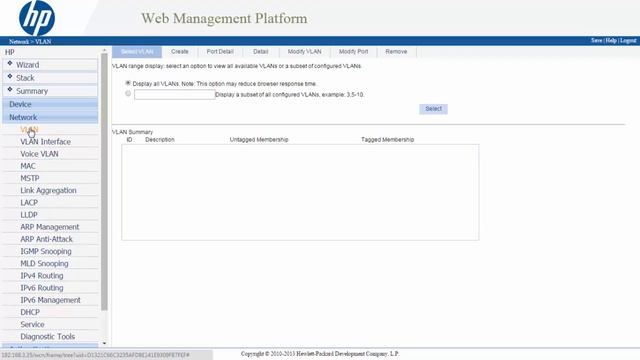The image size is (640, 360).
Task: Open IPv6 Routing page
Action: 42,288
